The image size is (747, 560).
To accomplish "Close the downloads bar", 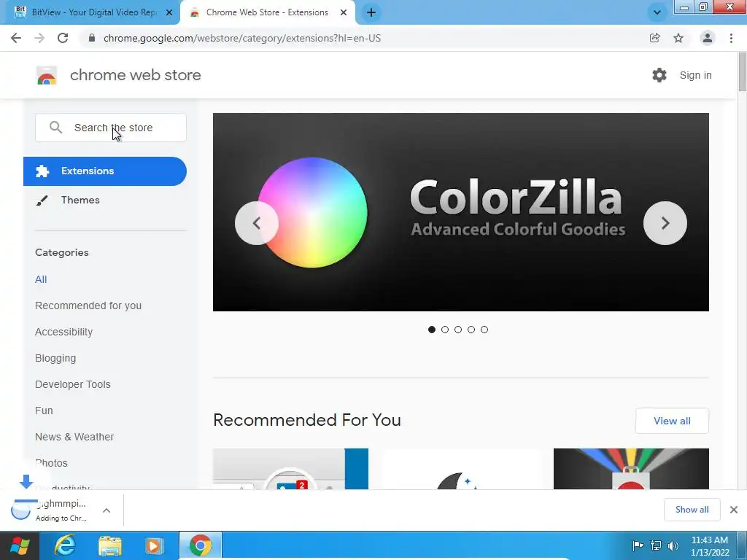I will pyautogui.click(x=734, y=510).
